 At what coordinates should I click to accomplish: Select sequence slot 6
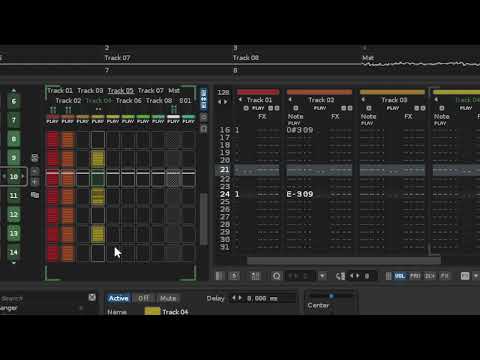click(x=14, y=101)
